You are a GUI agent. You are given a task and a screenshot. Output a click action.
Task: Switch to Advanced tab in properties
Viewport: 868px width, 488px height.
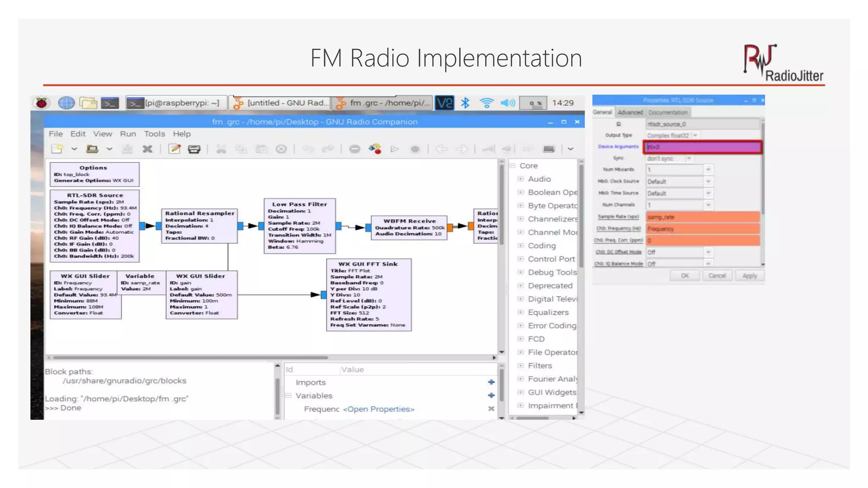630,112
